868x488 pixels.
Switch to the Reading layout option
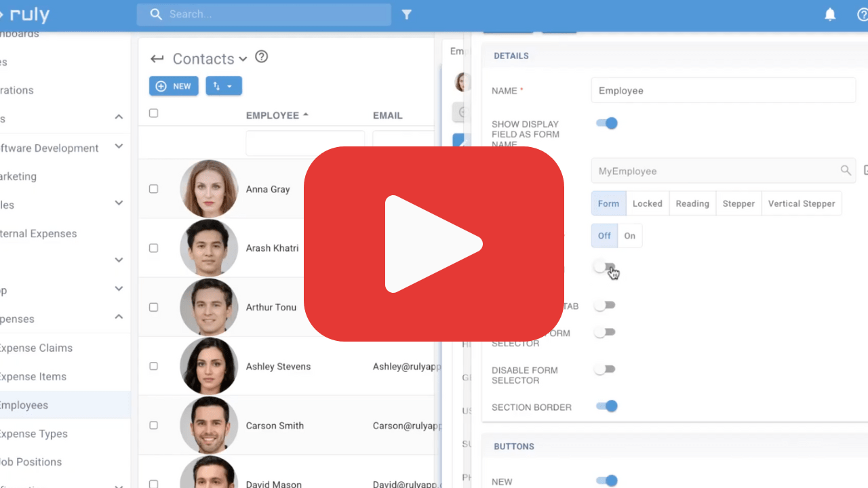(x=692, y=203)
